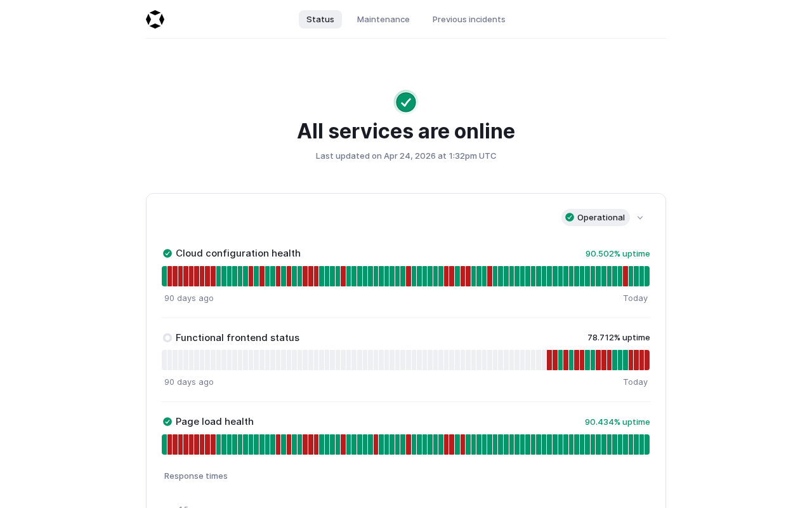The image size is (812, 508).
Task: Click Page load health status icon
Action: (x=167, y=422)
